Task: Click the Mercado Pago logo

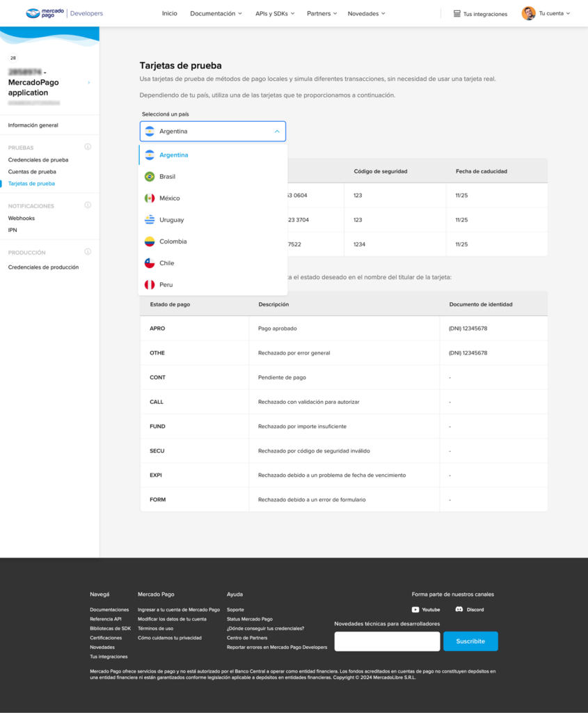Action: click(x=45, y=13)
